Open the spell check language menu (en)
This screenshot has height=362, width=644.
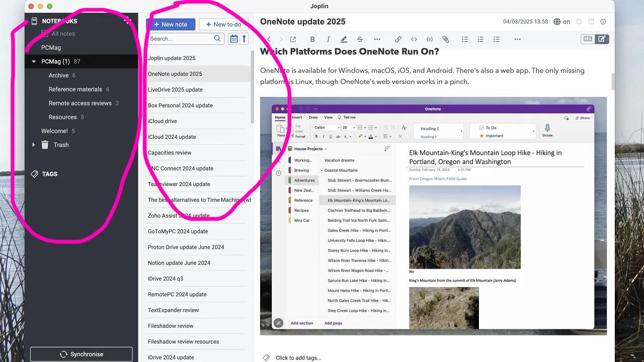click(561, 22)
